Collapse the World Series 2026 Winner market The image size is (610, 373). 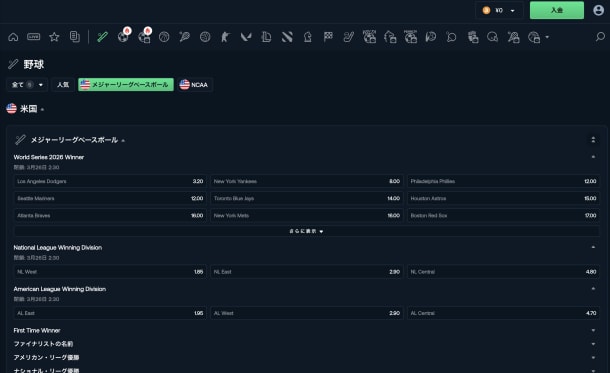tap(593, 157)
